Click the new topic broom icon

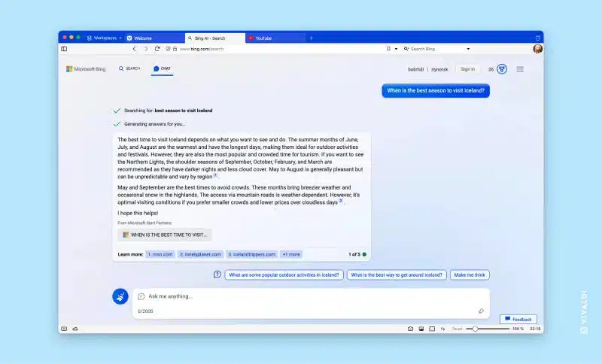coord(120,296)
